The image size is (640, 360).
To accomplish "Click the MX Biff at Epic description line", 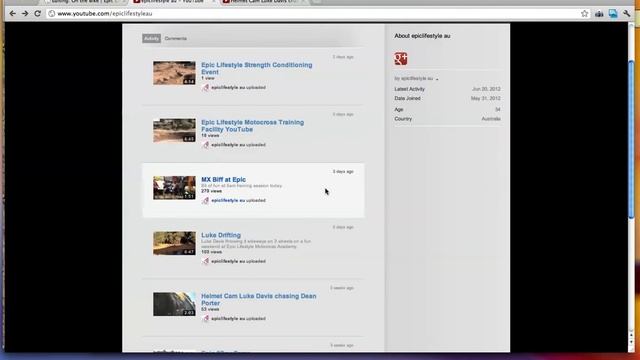I will (x=241, y=186).
